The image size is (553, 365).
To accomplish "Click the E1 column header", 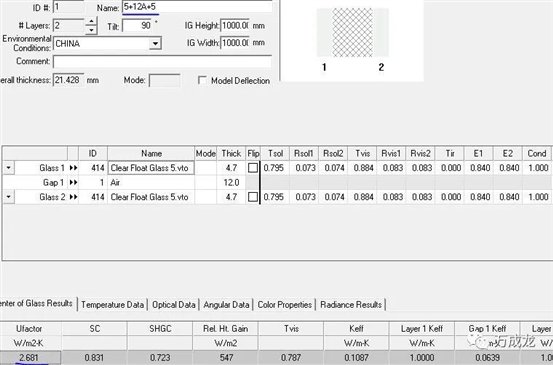I will pyautogui.click(x=478, y=153).
